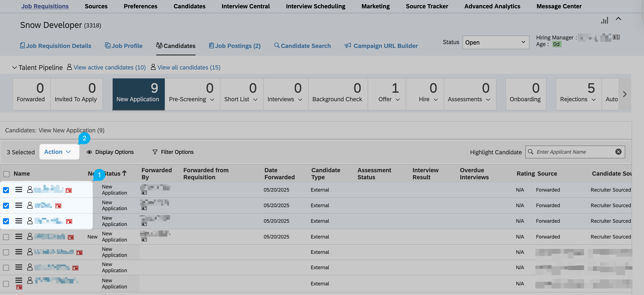Click eye icon for Display Options
The image size is (644, 295).
point(89,152)
